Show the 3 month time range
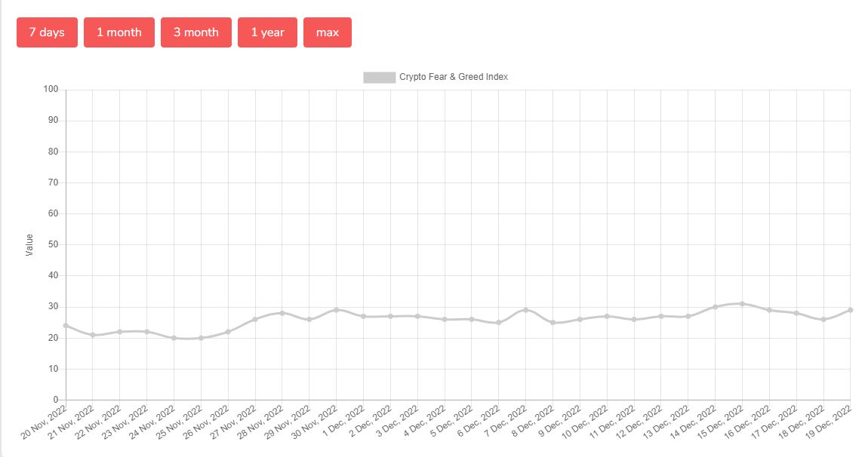This screenshot has width=868, height=457. click(x=196, y=32)
